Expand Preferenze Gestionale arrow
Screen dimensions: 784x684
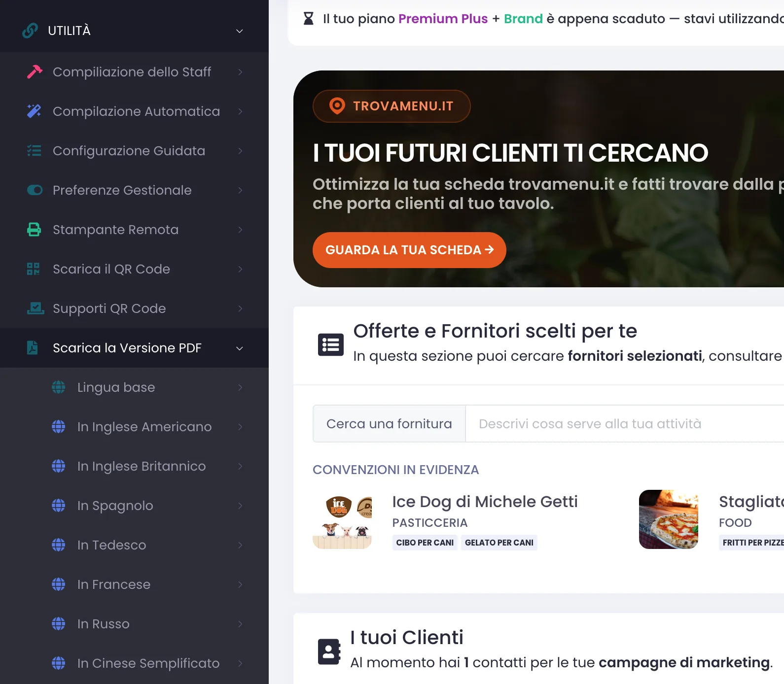point(240,190)
